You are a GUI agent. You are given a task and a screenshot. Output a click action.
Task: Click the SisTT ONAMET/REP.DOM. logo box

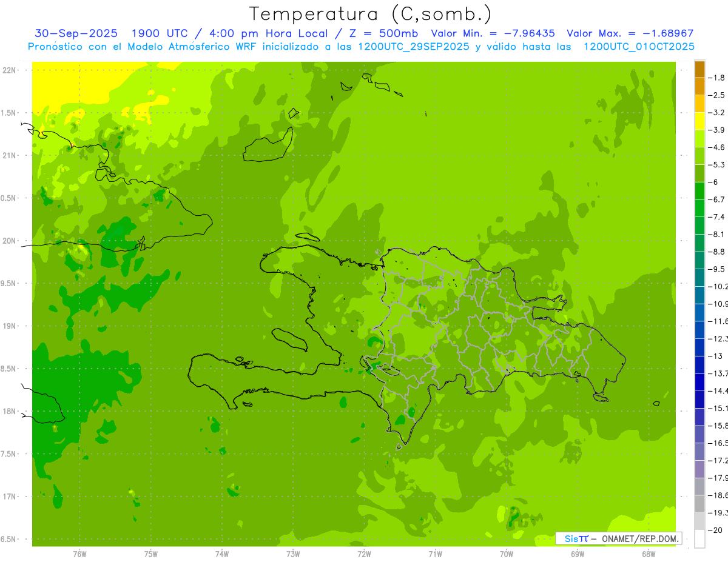(618, 538)
